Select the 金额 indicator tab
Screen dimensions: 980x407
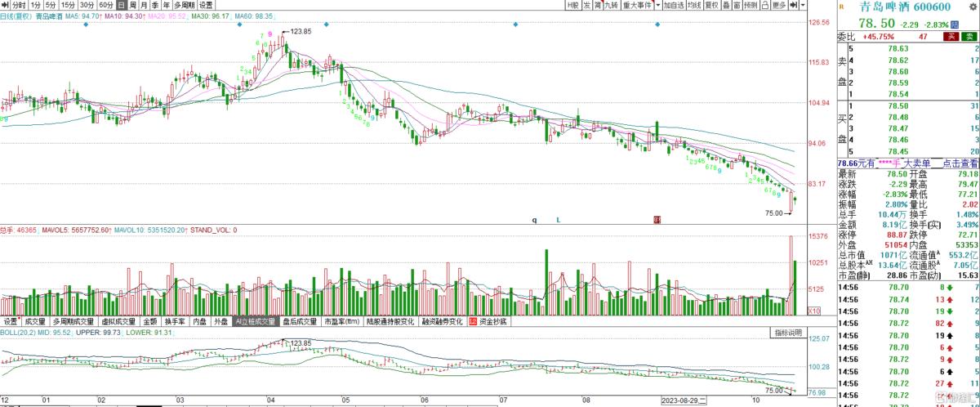[150, 322]
